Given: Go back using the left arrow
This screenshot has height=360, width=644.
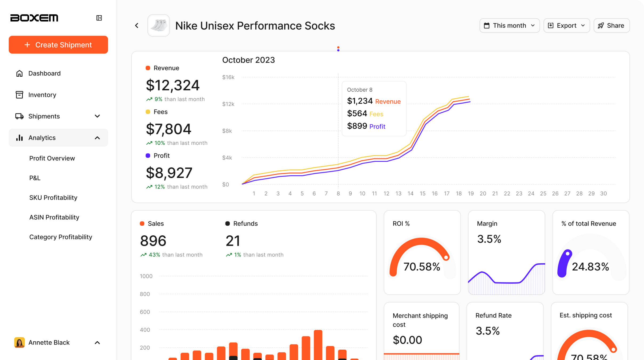Looking at the screenshot, I should point(137,26).
